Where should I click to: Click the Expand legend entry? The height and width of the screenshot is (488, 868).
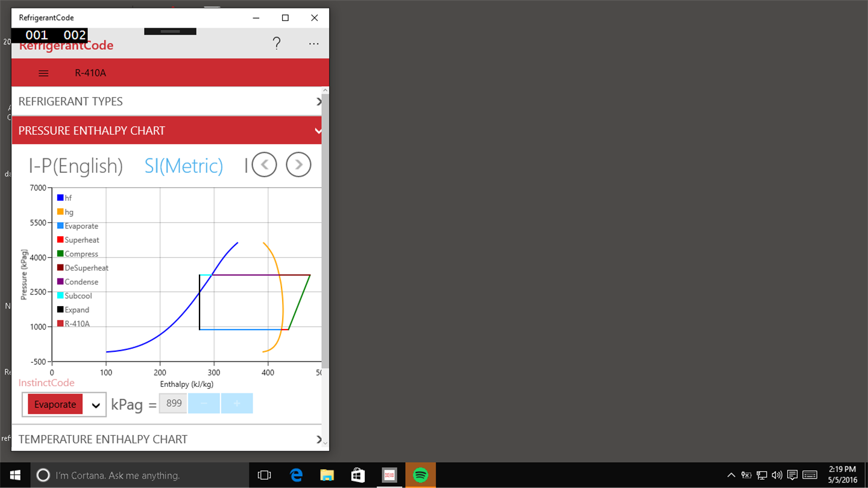click(x=74, y=310)
